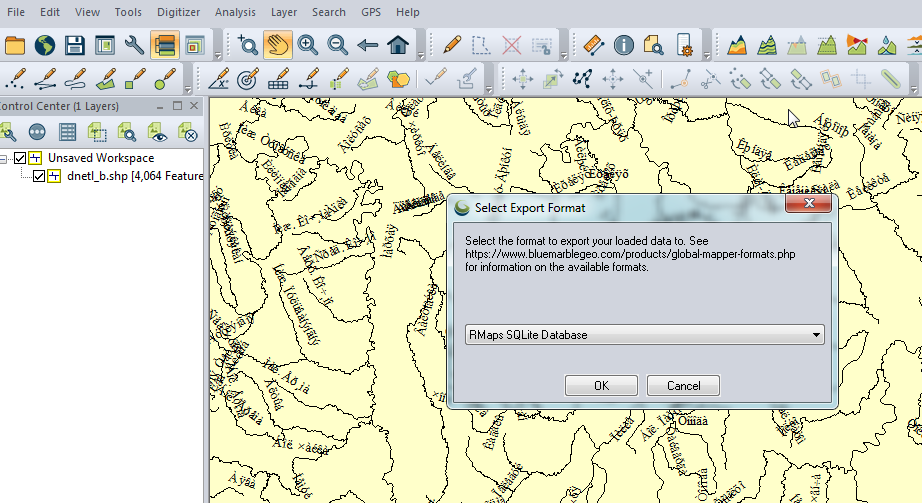Create the combined hexagon shapes features icon
The image size is (922, 503).
398,79
